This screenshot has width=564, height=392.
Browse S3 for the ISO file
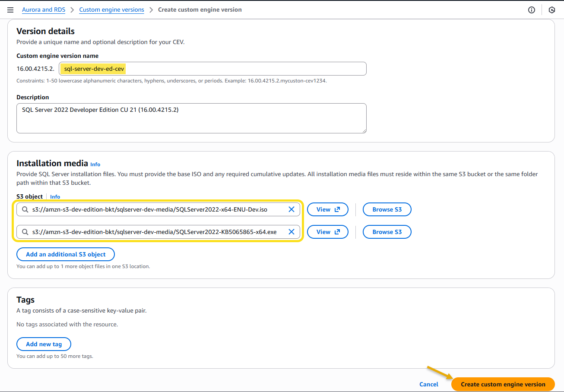[x=387, y=209]
